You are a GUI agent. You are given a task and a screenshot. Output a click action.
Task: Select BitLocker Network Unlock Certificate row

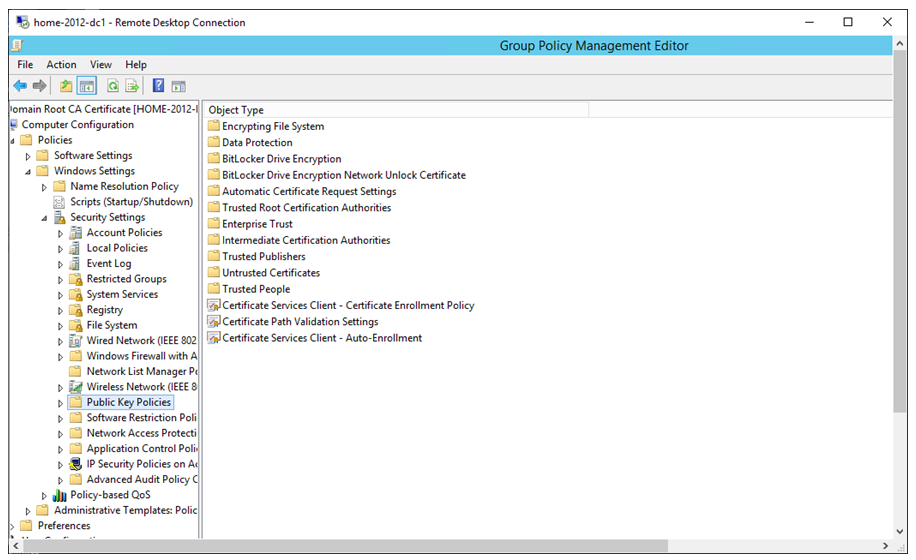pyautogui.click(x=344, y=175)
